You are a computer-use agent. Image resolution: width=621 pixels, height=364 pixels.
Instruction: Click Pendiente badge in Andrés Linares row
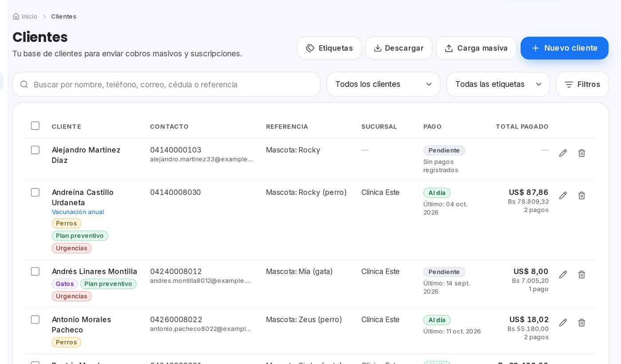[444, 272]
